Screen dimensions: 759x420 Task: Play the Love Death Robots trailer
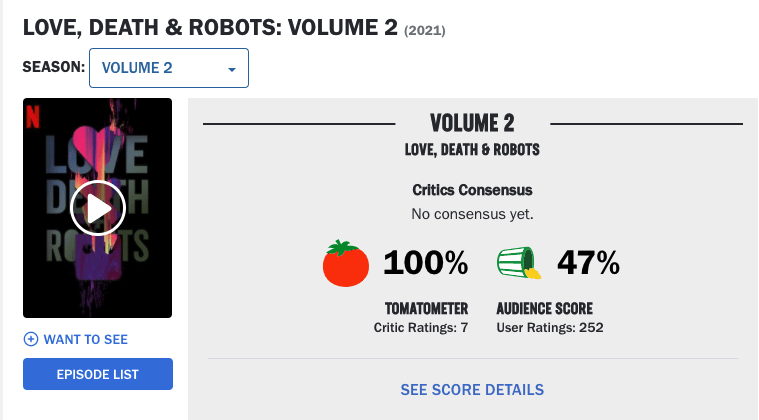tap(98, 208)
